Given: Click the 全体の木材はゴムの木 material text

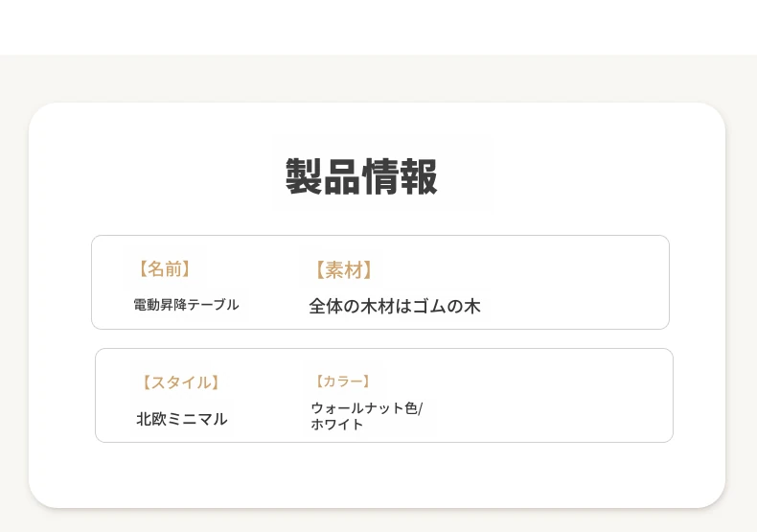Looking at the screenshot, I should click(x=395, y=306).
